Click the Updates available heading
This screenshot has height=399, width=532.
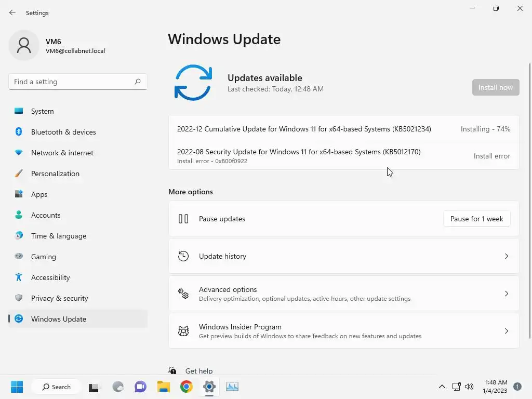[264, 78]
